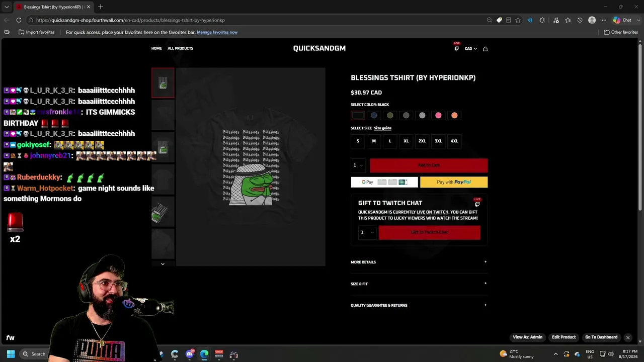Open the Size guide link
This screenshot has width=644, height=362.
[382, 128]
